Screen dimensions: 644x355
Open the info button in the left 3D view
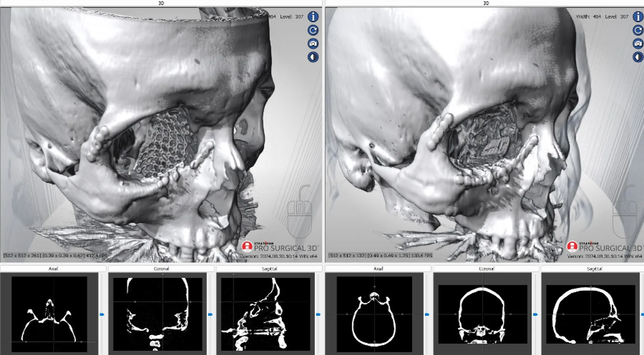point(313,17)
